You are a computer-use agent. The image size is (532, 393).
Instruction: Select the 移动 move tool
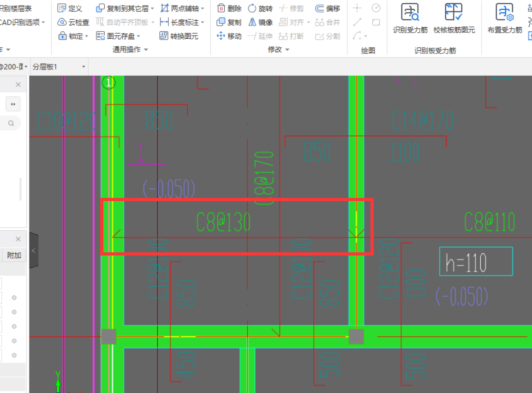pyautogui.click(x=229, y=36)
